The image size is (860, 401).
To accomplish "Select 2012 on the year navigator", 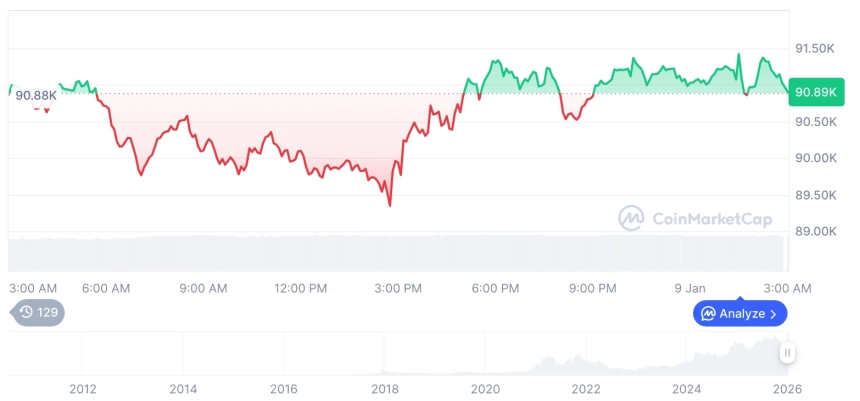I will pyautogui.click(x=82, y=388).
